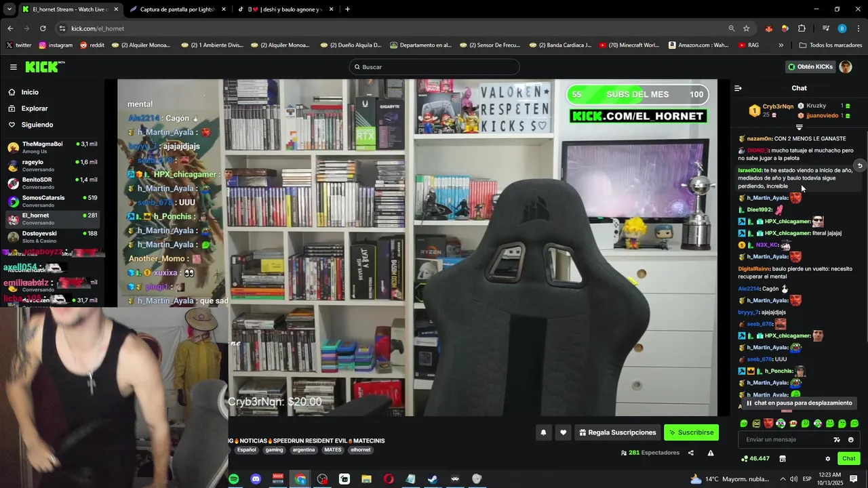Bookmark this page with the star icon
This screenshot has width=868, height=488.
pyautogui.click(x=746, y=28)
